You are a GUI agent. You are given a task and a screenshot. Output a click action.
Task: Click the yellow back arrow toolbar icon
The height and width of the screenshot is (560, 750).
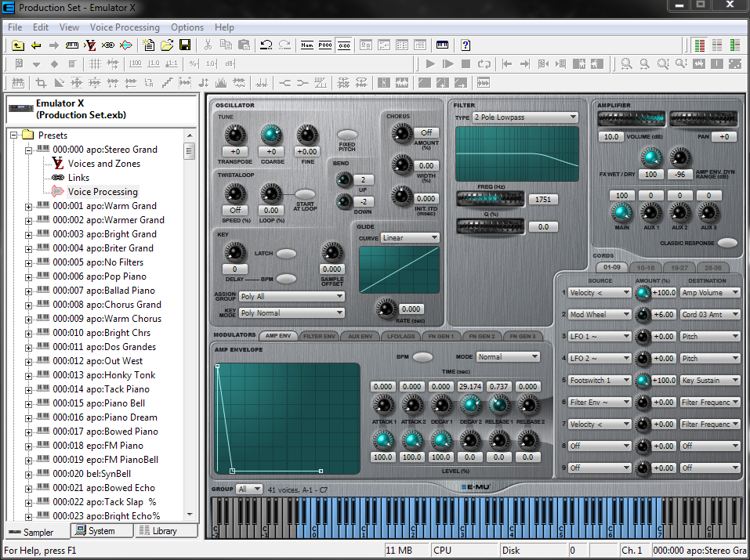click(x=36, y=45)
